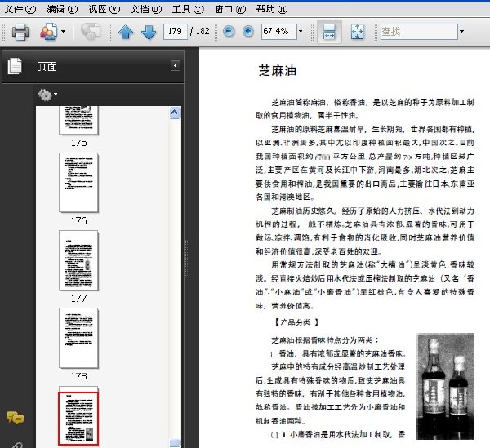The height and width of the screenshot is (448, 490).
Task: Select page 177 thumbnail
Action: pos(78,260)
